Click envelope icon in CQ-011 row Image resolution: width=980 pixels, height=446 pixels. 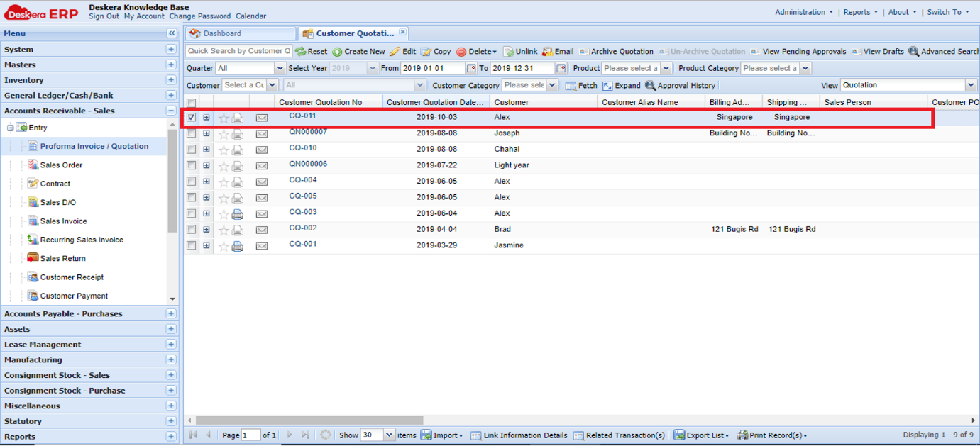coord(262,118)
